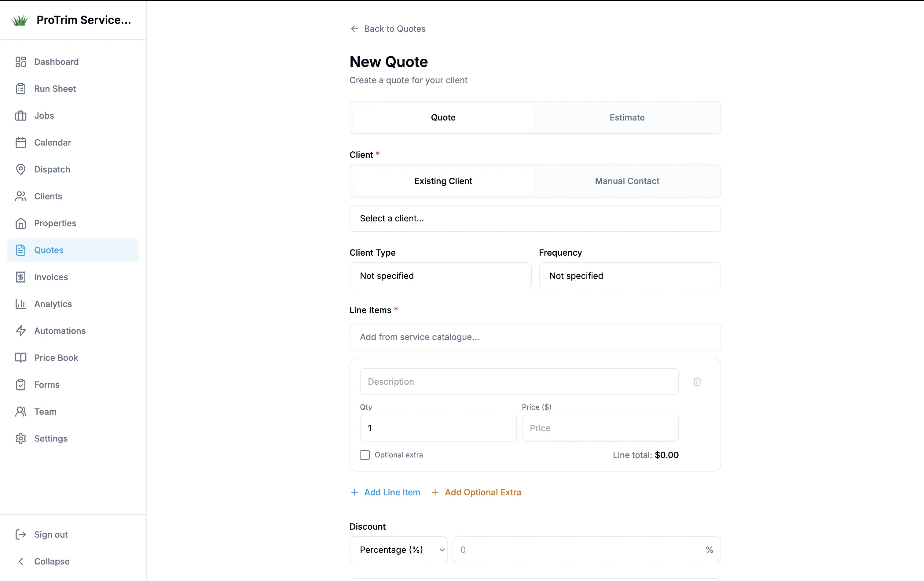Click the Calendar icon in the sidebar
Viewport: 924px width, 581px height.
pos(21,142)
